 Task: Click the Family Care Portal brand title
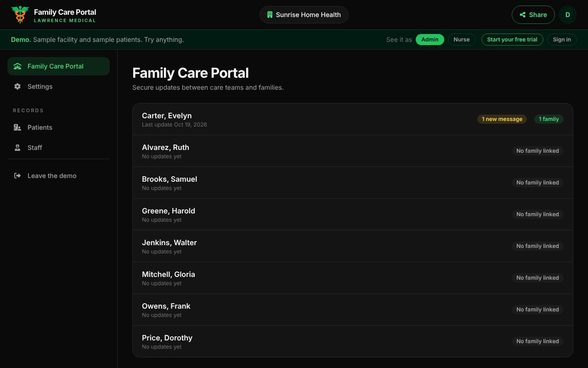pos(65,12)
